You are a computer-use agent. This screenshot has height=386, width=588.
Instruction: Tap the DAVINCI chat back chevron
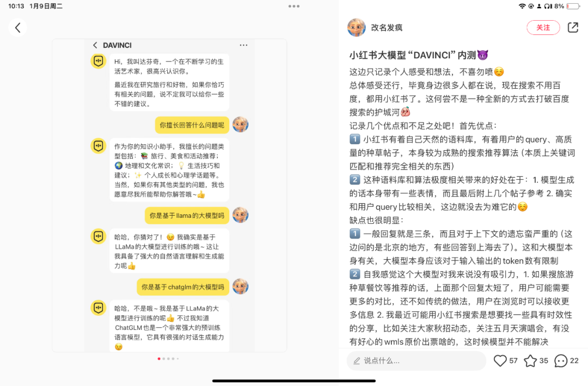pos(95,45)
